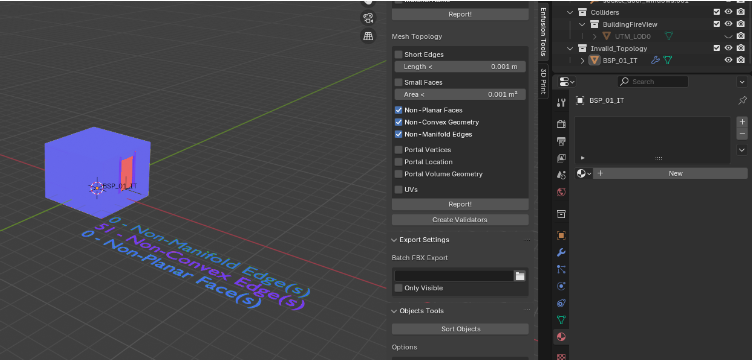The height and width of the screenshot is (360, 752).
Task: Enable the Portal Volume Geometry checkbox
Action: [398, 174]
